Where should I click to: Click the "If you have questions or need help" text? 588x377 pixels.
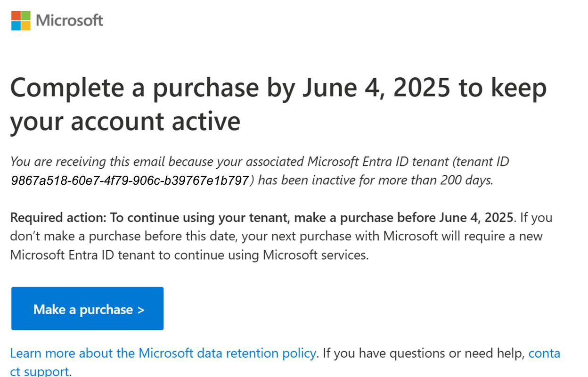click(x=424, y=353)
